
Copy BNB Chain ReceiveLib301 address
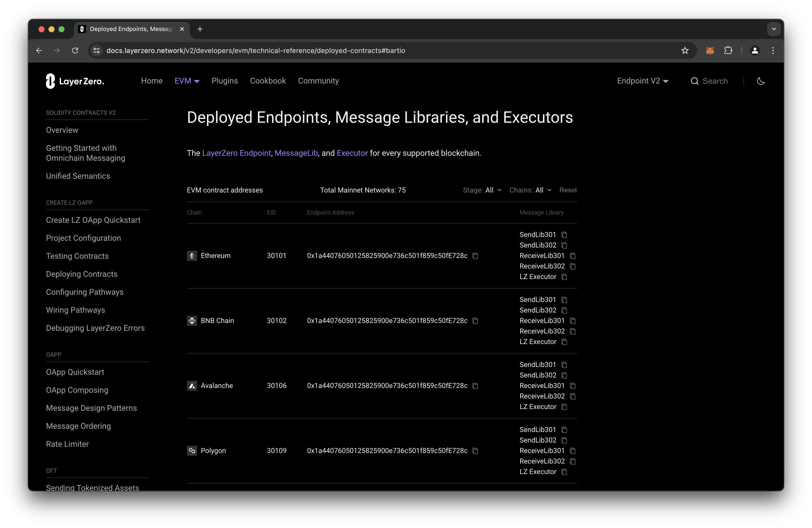click(573, 321)
